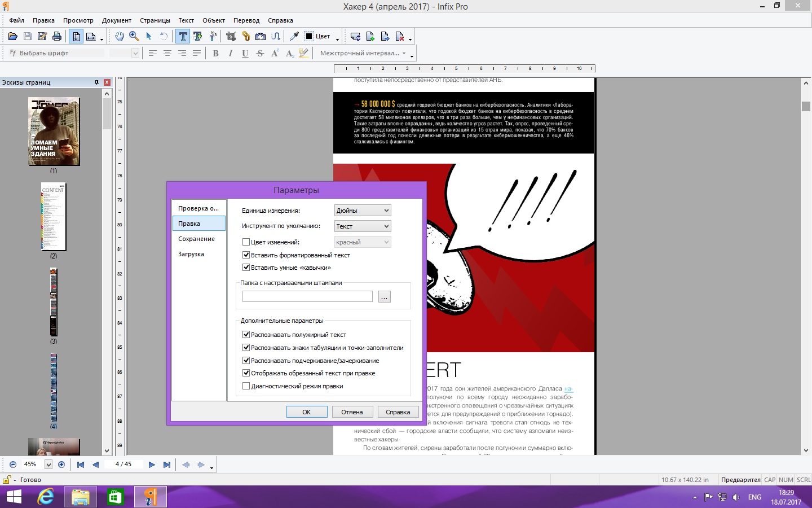The width and height of the screenshot is (812, 508).
Task: Select the Text Plus tool
Action: point(198,36)
